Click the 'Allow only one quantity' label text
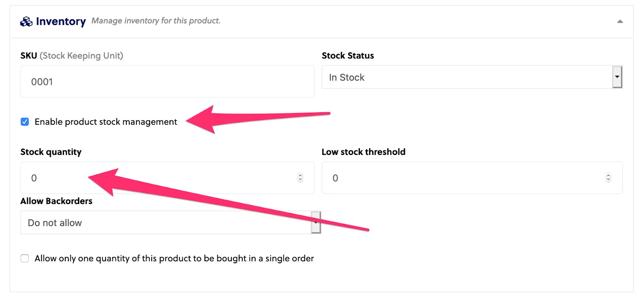Image resolution: width=644 pixels, height=299 pixels. [174, 258]
